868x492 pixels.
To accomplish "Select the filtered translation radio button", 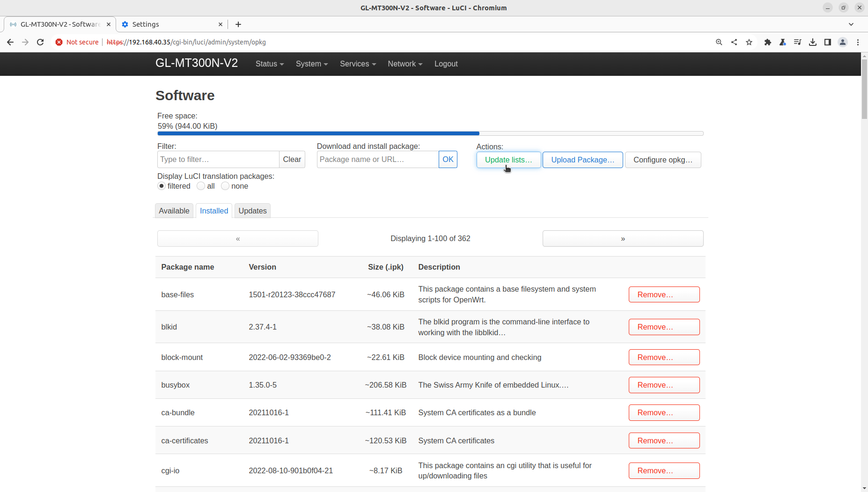I will coord(162,186).
